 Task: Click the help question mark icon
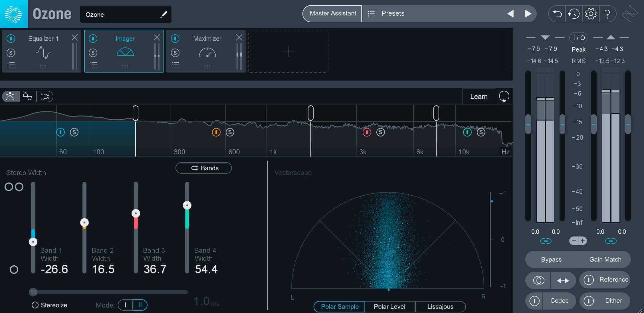click(x=607, y=14)
